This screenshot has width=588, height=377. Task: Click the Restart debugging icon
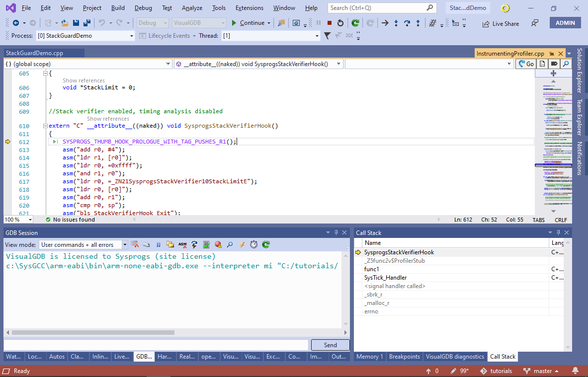click(x=340, y=23)
